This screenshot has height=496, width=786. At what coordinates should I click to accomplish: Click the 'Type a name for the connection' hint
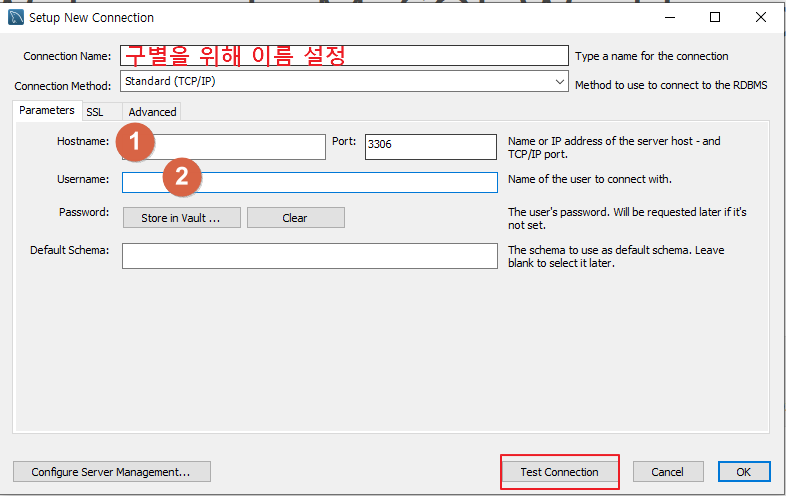(652, 56)
